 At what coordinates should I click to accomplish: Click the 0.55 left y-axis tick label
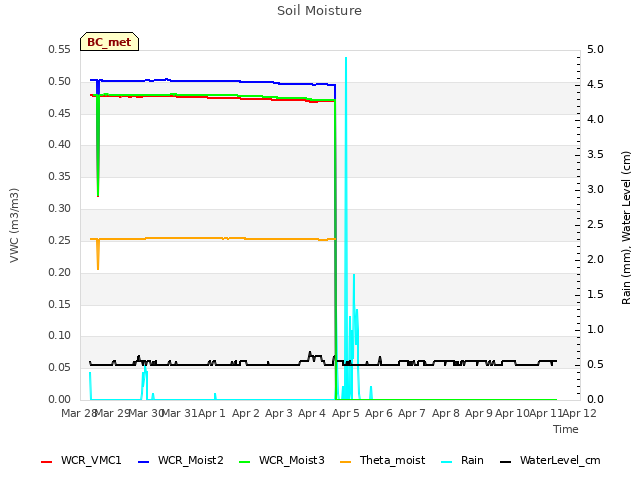pyautogui.click(x=60, y=50)
